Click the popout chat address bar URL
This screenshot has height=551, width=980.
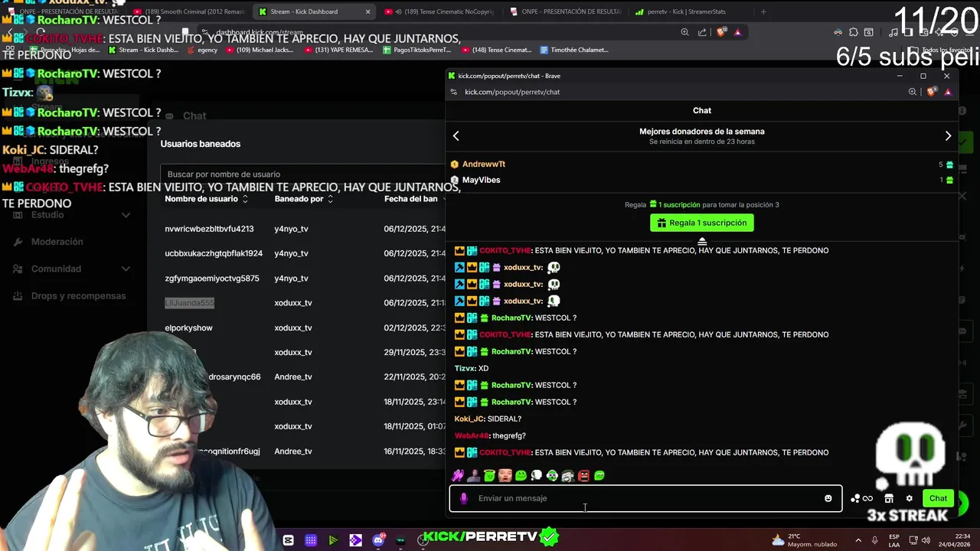coord(512,92)
